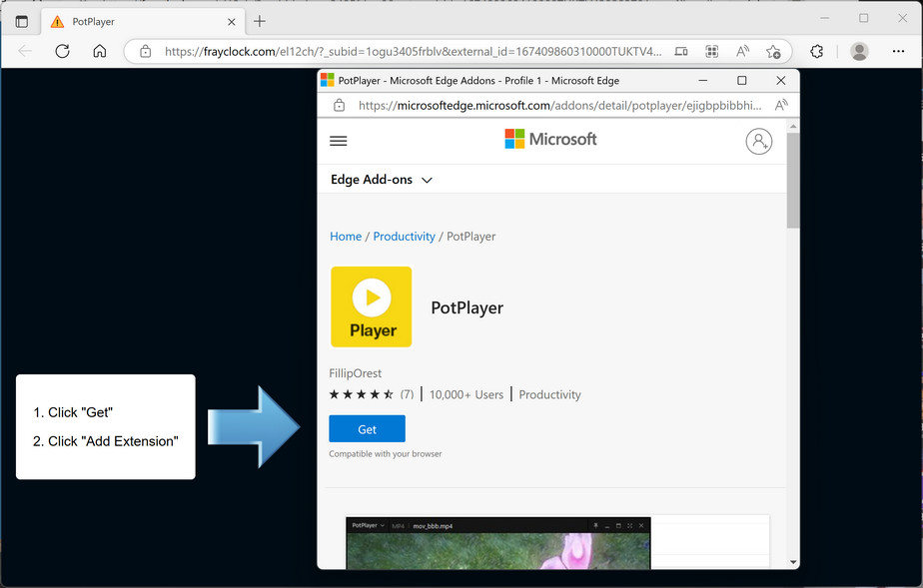
Task: Click the warning icon on PotPlayer tab
Action: [57, 22]
